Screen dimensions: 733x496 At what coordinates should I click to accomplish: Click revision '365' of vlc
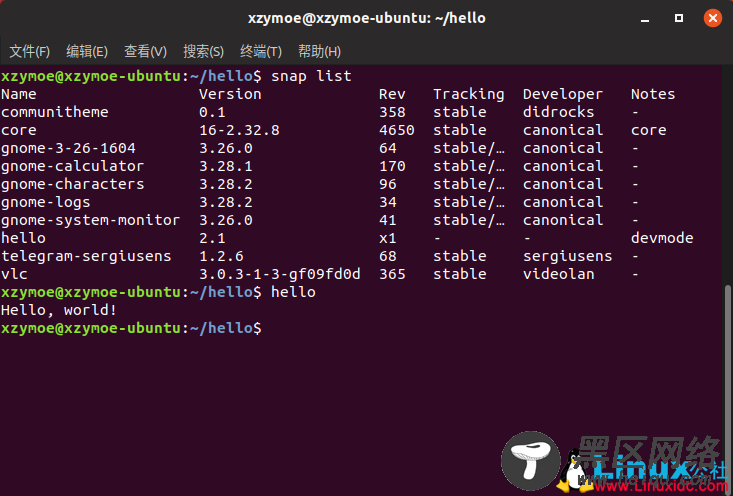click(392, 274)
